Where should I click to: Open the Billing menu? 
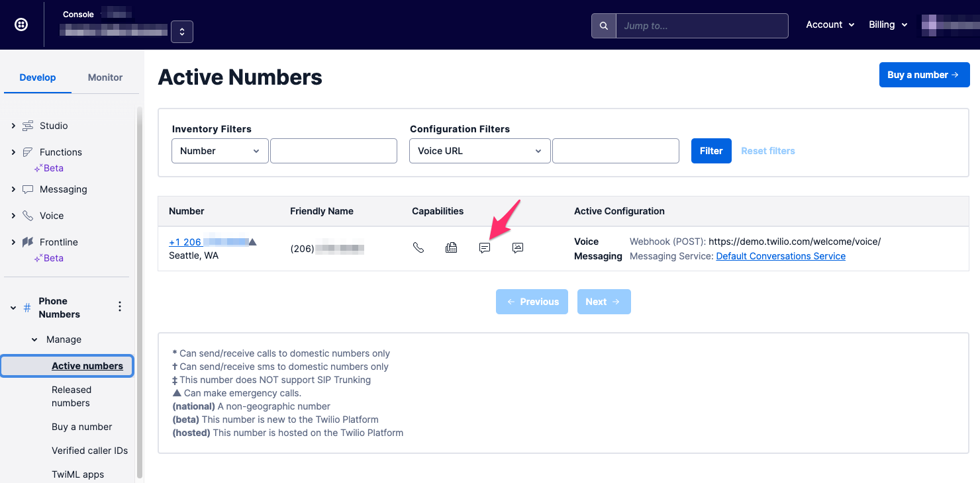888,24
